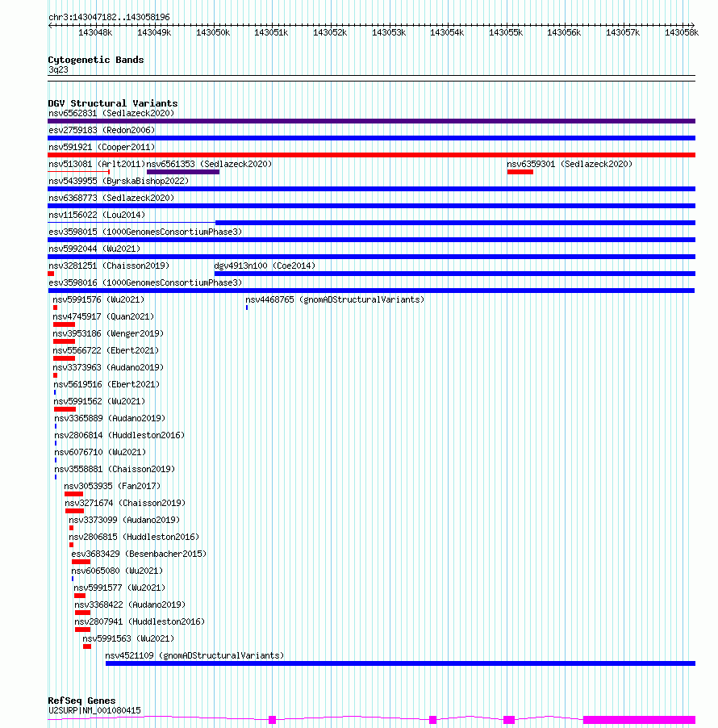Click the 143050k ruler mark
Viewport: 718px width, 728px height.
[x=213, y=32]
